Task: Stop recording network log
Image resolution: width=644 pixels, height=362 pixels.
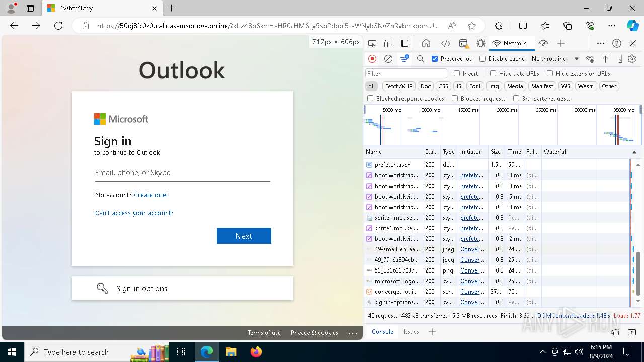Action: [372, 59]
